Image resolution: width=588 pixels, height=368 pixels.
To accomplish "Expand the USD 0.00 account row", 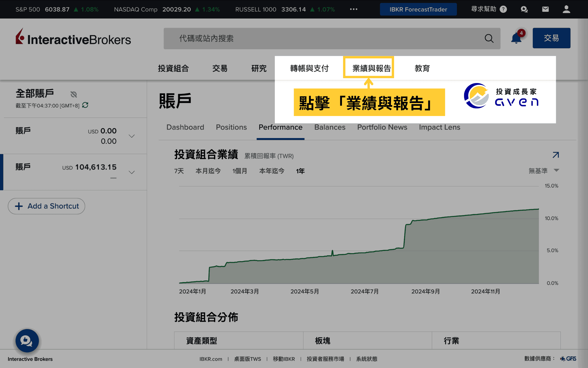I will (x=132, y=136).
